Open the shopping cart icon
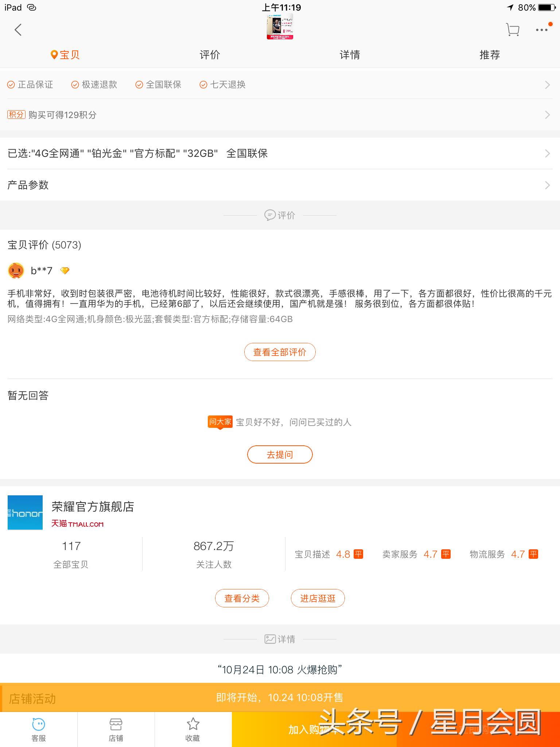The image size is (560, 747). pos(513,30)
